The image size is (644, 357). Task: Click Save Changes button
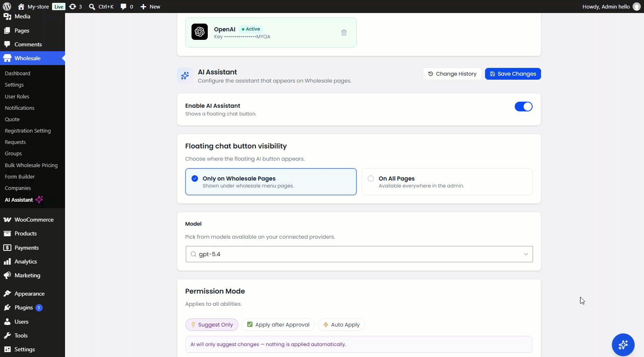513,74
